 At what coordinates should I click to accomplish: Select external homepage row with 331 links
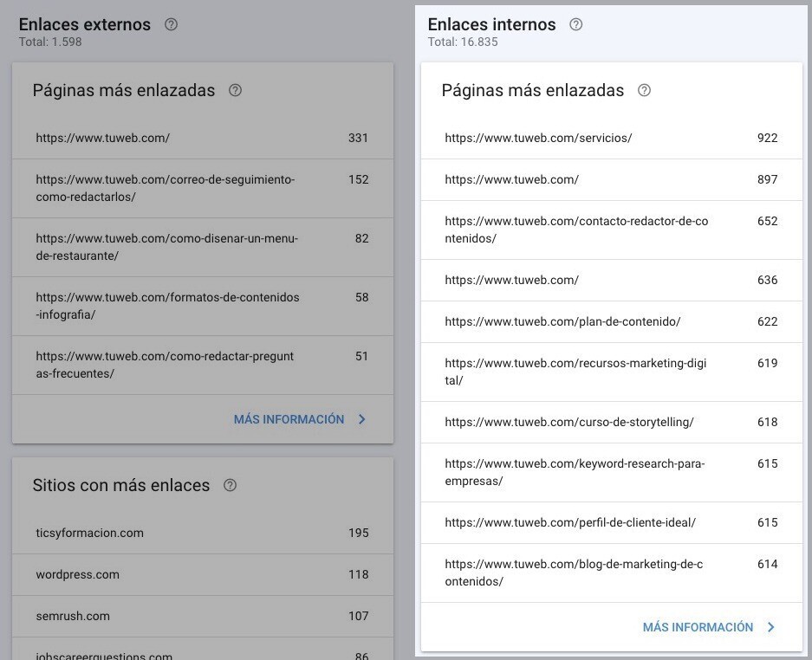(x=203, y=139)
